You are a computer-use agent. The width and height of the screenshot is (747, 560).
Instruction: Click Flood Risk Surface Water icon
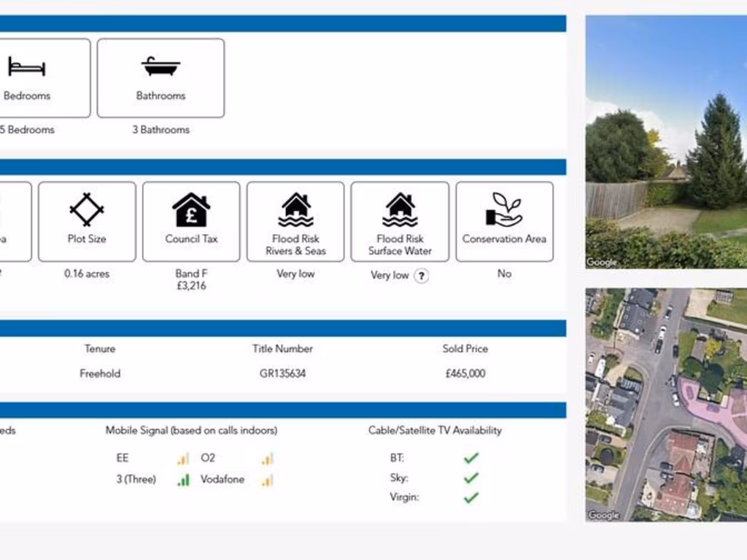[400, 210]
